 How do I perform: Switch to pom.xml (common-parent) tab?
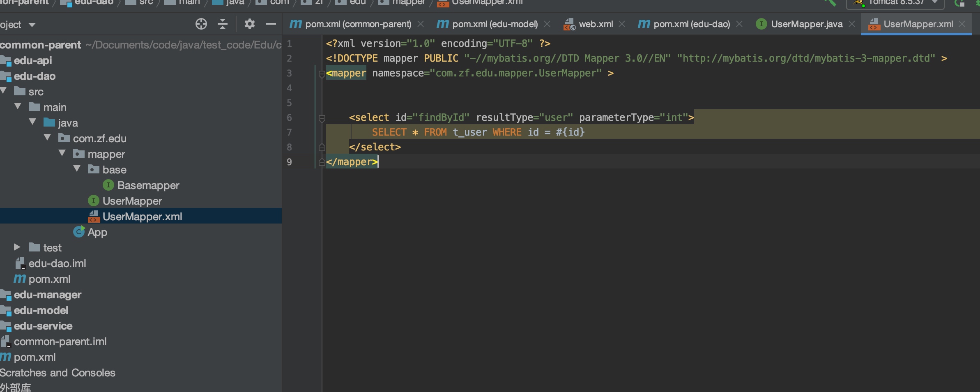click(358, 24)
